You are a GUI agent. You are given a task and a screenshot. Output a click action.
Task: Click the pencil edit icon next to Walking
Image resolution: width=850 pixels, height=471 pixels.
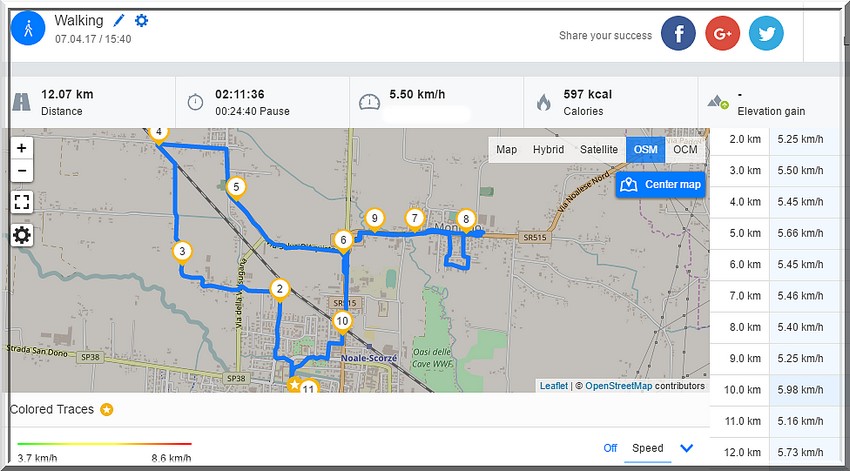pos(120,21)
